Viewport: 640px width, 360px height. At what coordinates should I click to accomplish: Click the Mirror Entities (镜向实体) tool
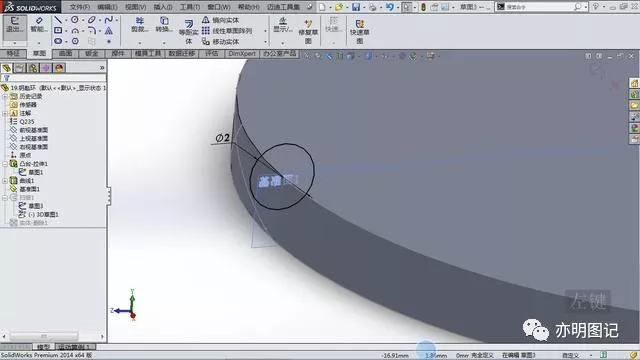[220, 20]
